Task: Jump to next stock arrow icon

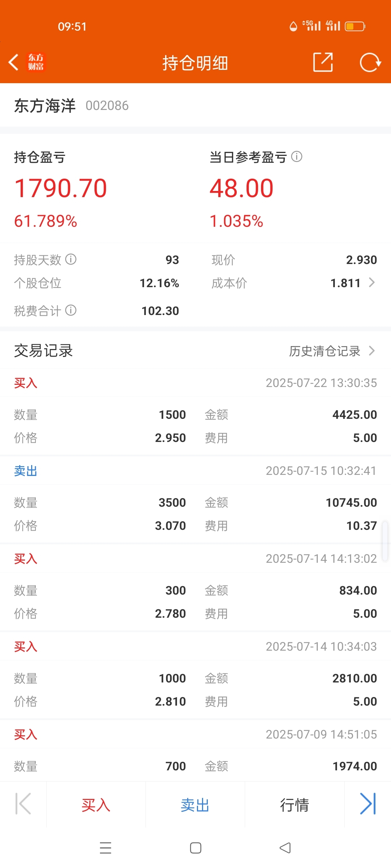Action: [x=368, y=804]
